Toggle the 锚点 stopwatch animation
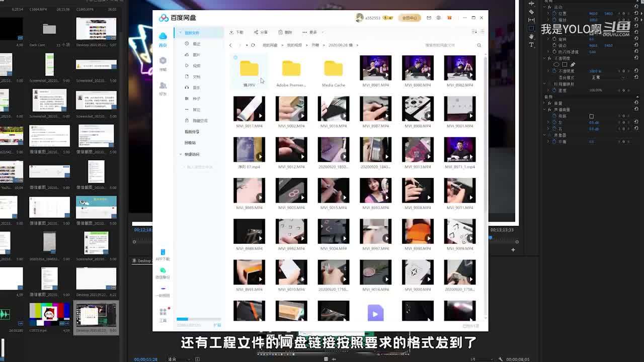Image resolution: width=644 pixels, height=362 pixels. [x=554, y=45]
